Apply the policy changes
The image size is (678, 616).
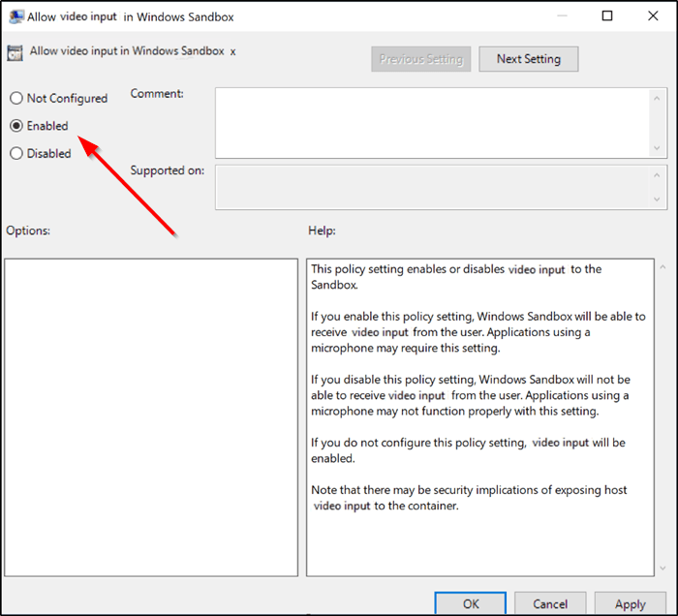pos(630,603)
